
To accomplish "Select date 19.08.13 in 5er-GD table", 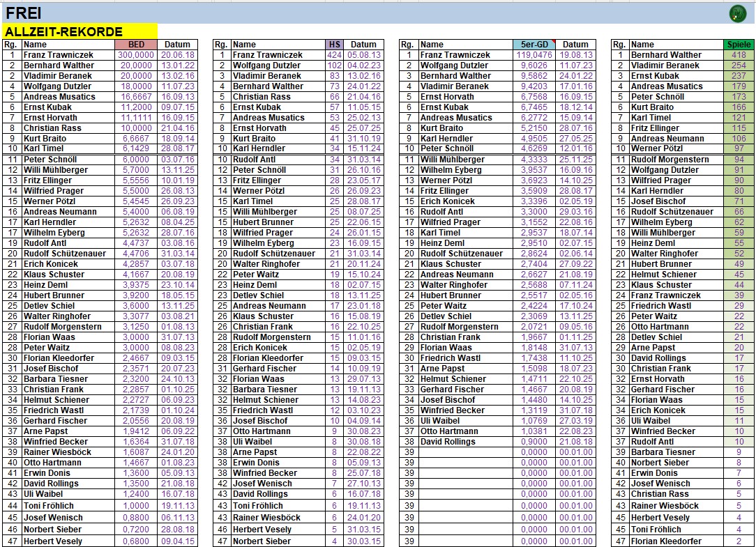I will pos(575,55).
